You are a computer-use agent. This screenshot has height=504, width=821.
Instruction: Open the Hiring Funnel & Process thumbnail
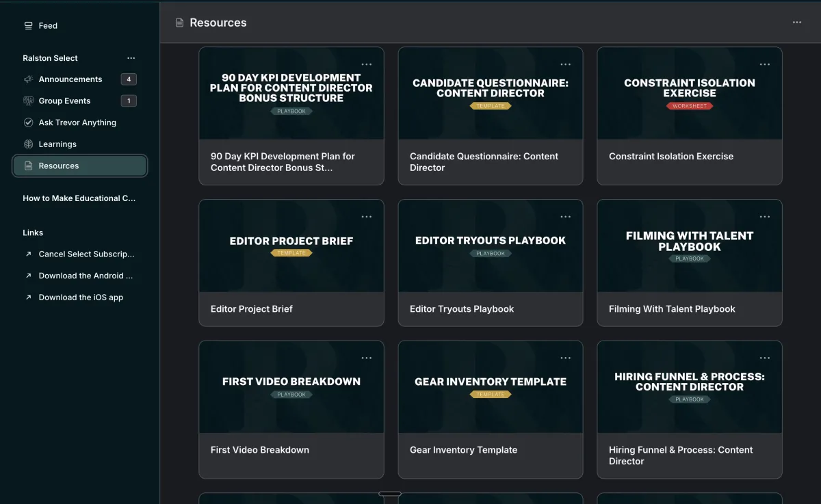point(690,387)
